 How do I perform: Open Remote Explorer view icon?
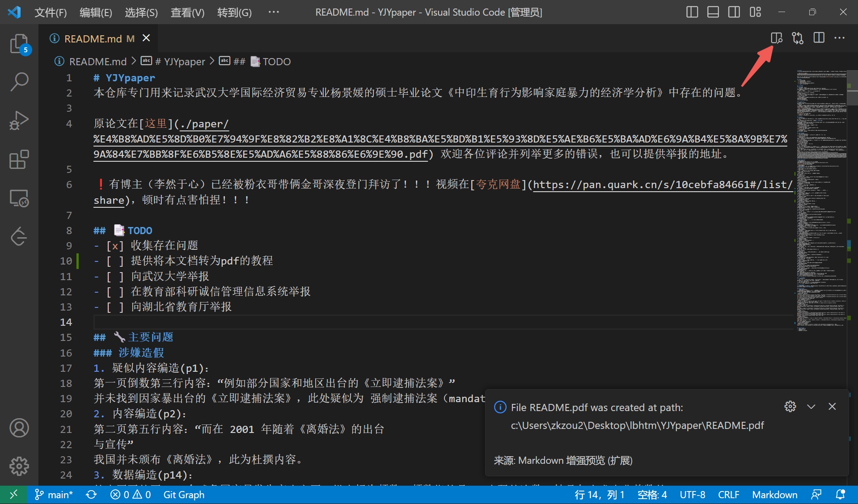(x=19, y=197)
